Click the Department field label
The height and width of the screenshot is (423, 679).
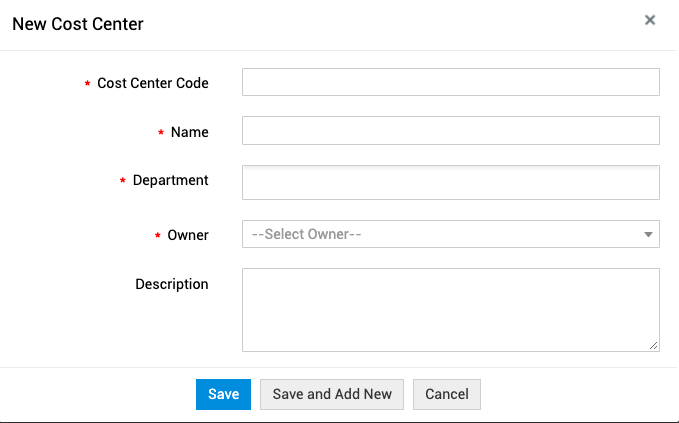[x=171, y=181]
